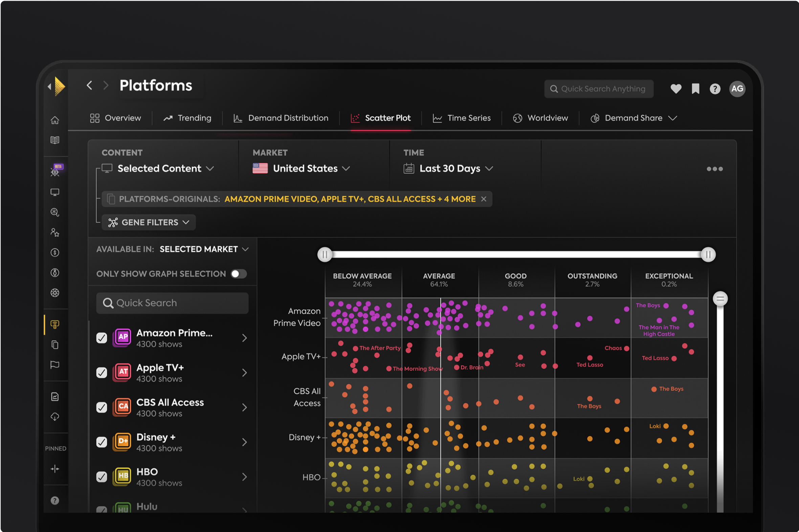Screen dimensions: 799x532
Task: Click the Parrot logo icon in the sidebar
Action: tap(59, 87)
